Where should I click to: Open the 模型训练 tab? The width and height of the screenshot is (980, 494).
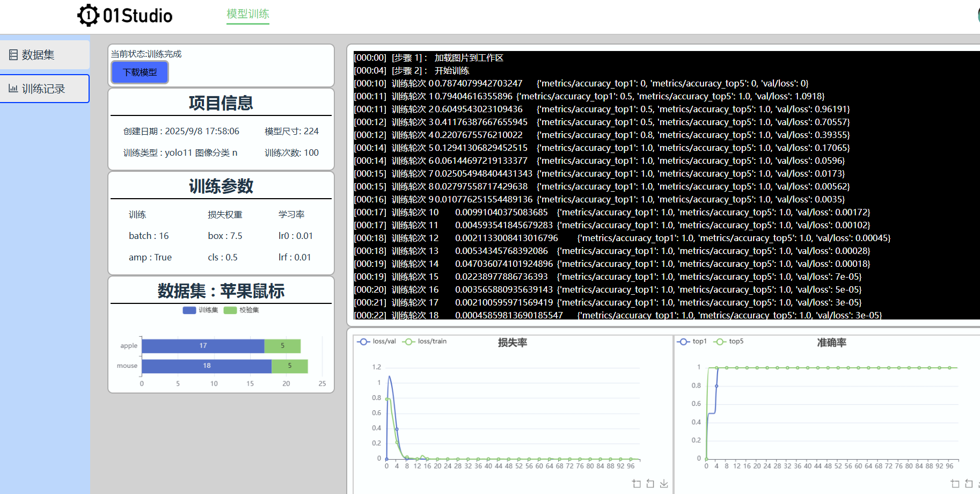[247, 14]
